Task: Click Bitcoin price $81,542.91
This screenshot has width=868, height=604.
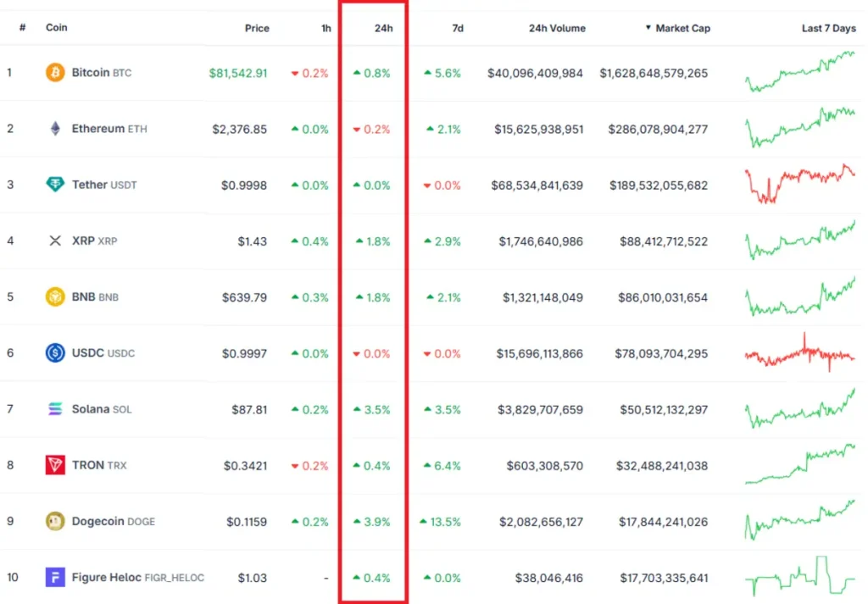Action: (x=238, y=73)
